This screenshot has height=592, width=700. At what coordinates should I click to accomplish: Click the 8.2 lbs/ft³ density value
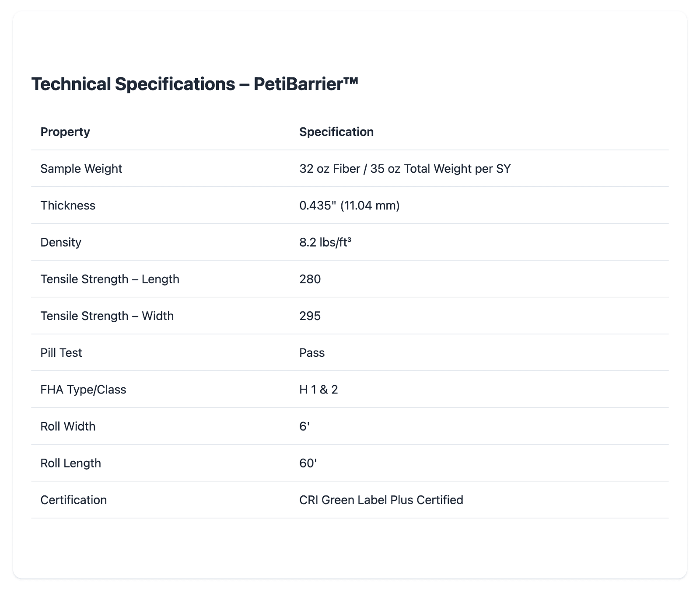point(325,242)
